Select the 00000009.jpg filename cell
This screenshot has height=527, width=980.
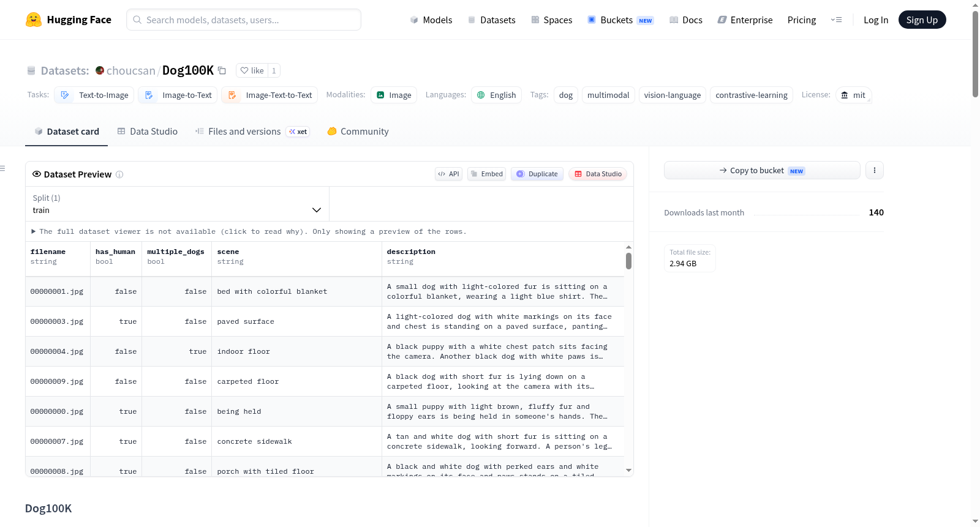(x=58, y=381)
